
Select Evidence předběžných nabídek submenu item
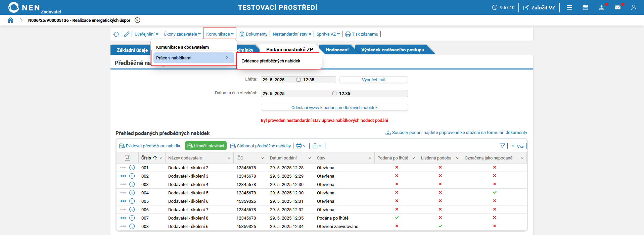point(271,61)
